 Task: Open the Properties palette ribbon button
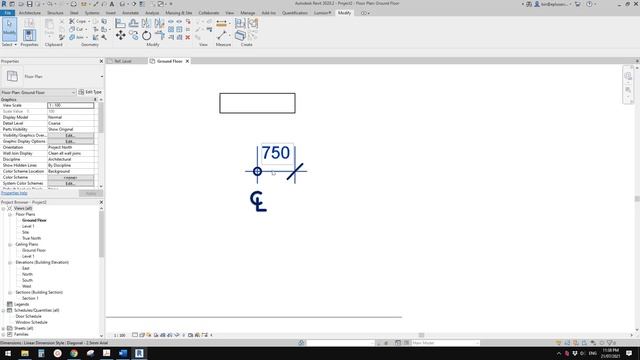pyautogui.click(x=29, y=34)
